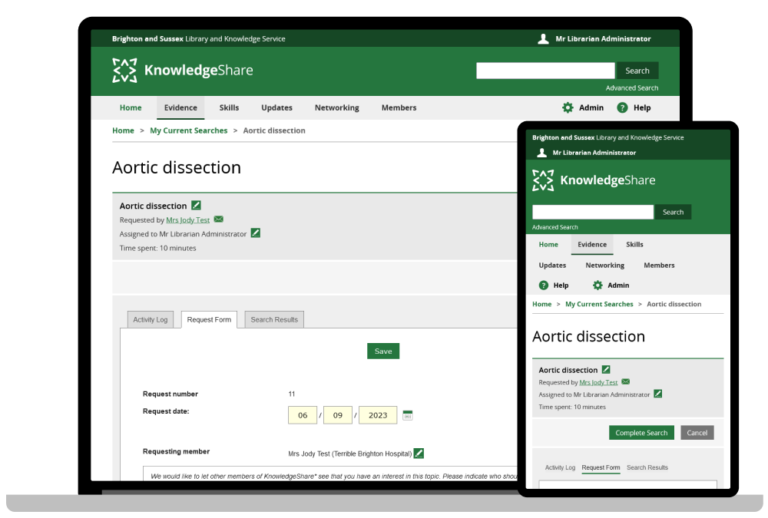Follow the Advanced Search link in the laptop header
The height and width of the screenshot is (518, 768).
pyautogui.click(x=631, y=88)
